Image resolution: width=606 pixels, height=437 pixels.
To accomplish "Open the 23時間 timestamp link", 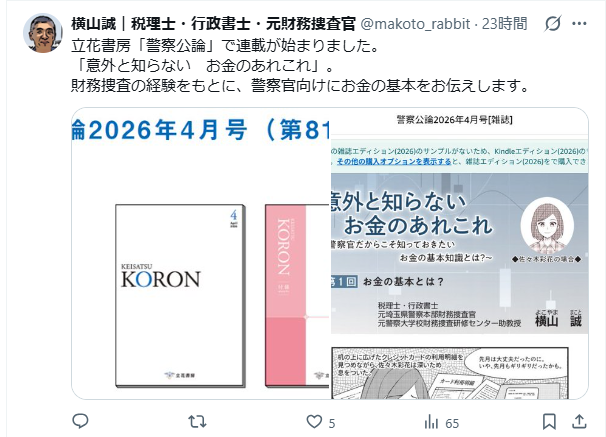I will point(504,24).
